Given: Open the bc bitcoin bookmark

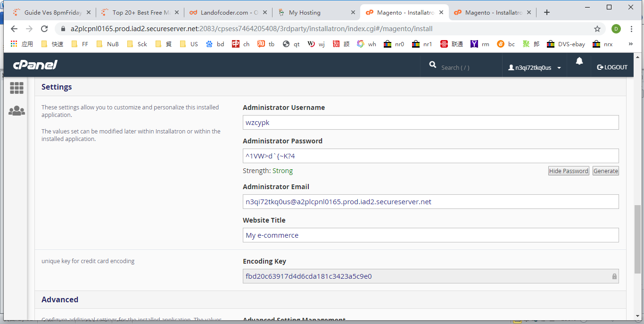Looking at the screenshot, I should 506,44.
